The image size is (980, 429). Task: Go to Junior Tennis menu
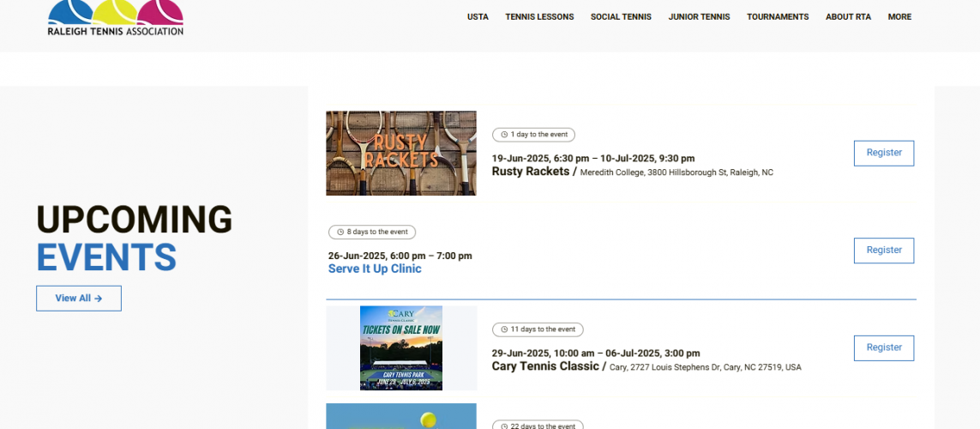pyautogui.click(x=699, y=17)
